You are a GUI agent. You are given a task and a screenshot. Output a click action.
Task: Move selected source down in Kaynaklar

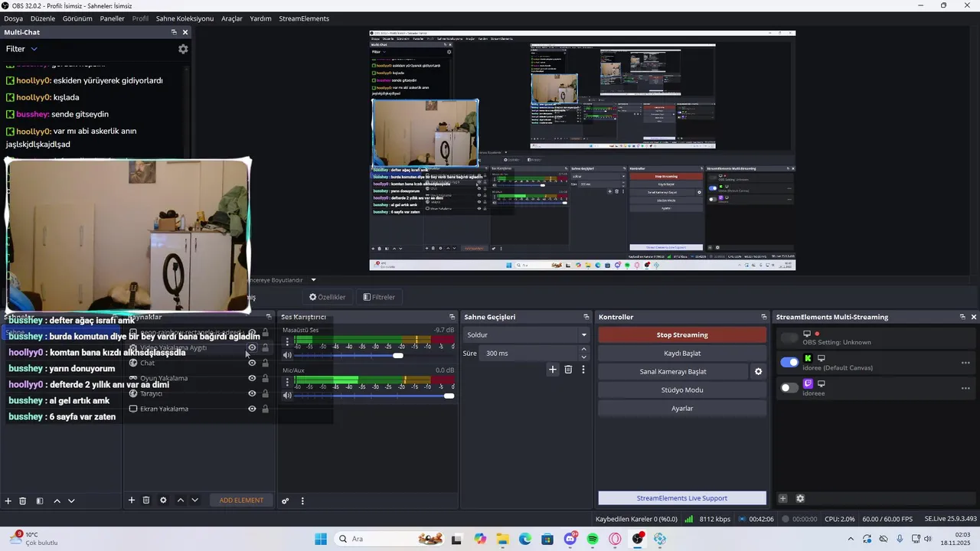coord(195,500)
